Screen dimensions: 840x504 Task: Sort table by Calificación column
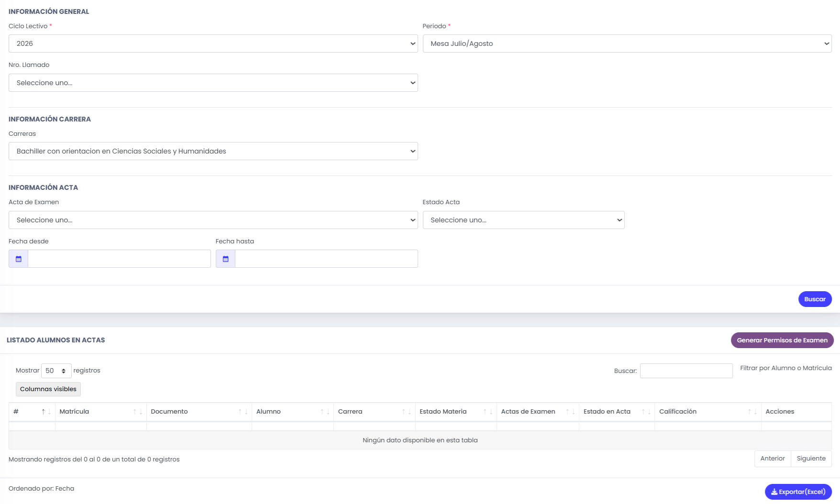pos(708,412)
